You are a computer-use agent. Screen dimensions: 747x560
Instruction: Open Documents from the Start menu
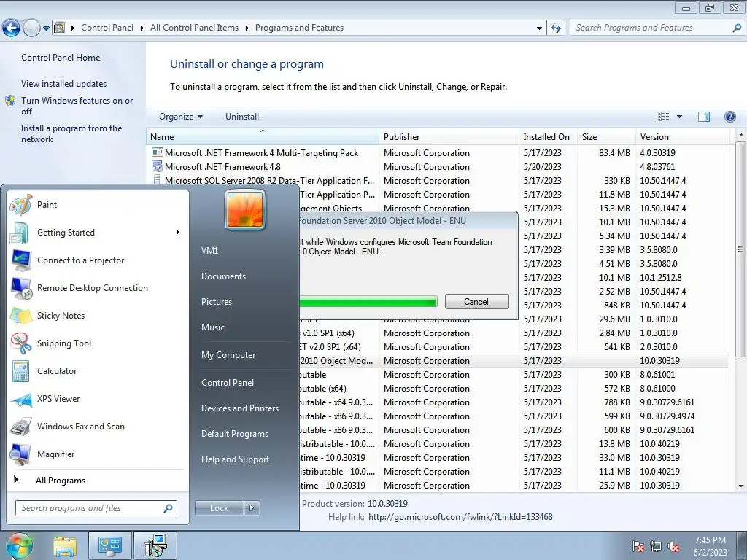click(223, 276)
